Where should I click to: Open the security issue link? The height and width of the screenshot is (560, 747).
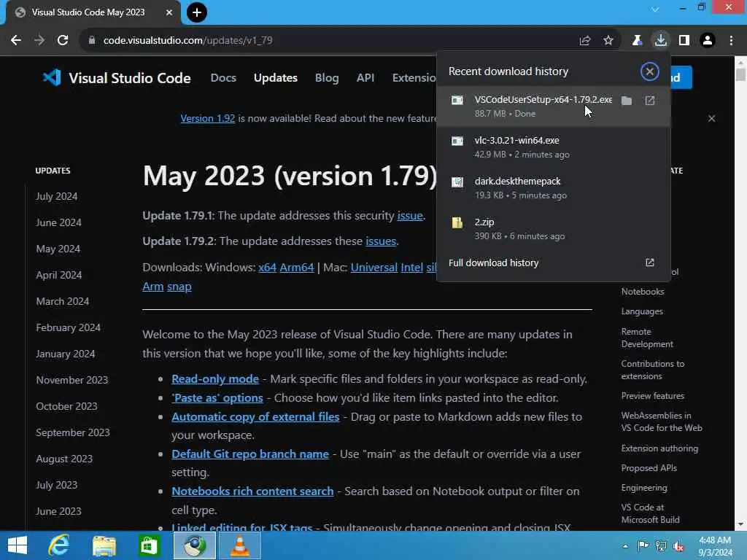(410, 216)
